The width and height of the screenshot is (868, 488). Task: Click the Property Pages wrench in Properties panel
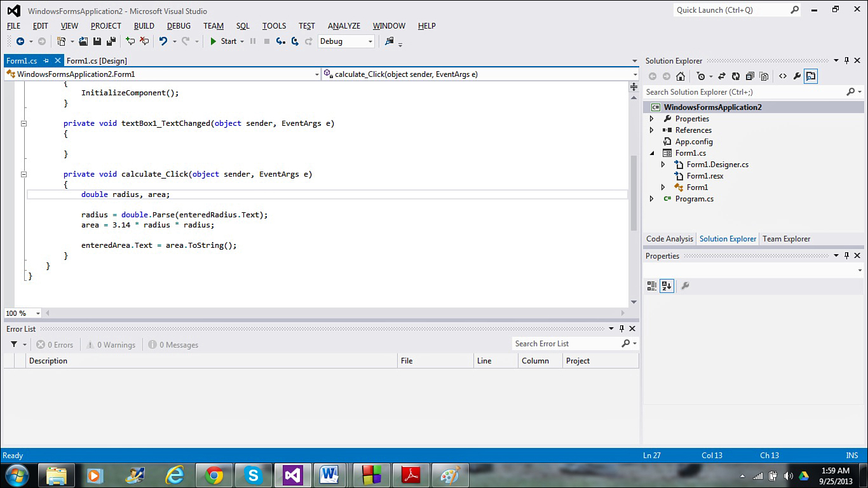[685, 286]
